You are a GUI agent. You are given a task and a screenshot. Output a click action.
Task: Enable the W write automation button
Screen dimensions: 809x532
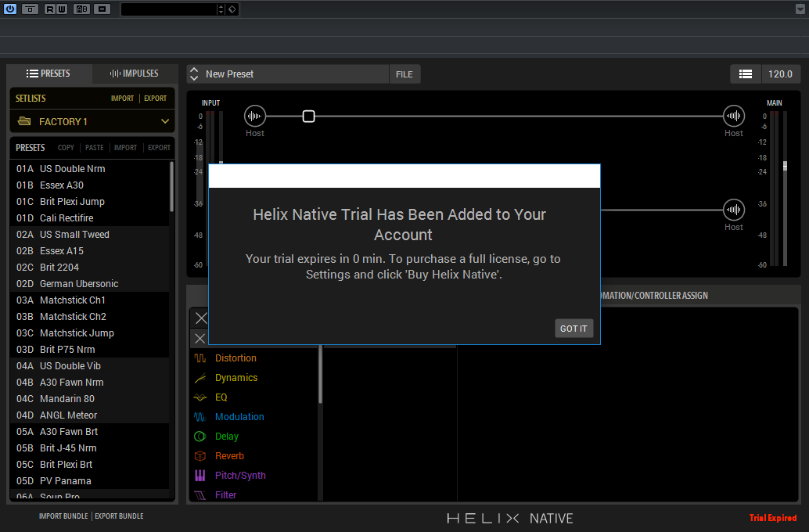coord(62,9)
